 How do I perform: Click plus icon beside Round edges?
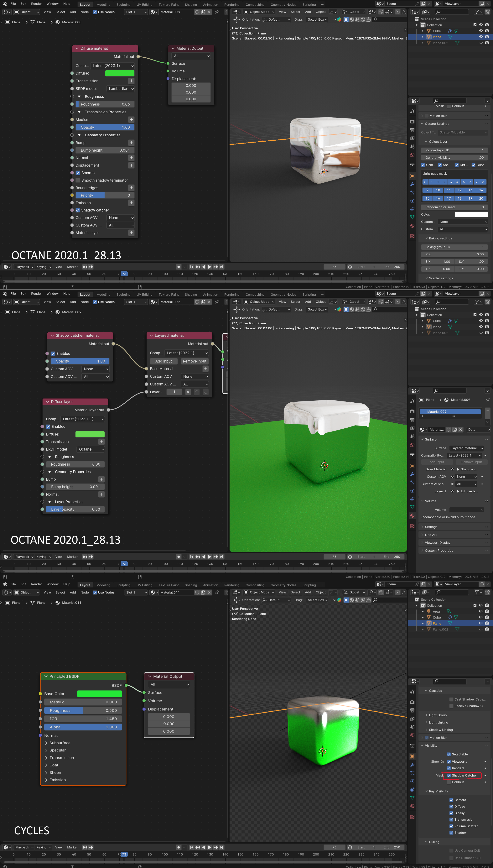[x=131, y=188]
